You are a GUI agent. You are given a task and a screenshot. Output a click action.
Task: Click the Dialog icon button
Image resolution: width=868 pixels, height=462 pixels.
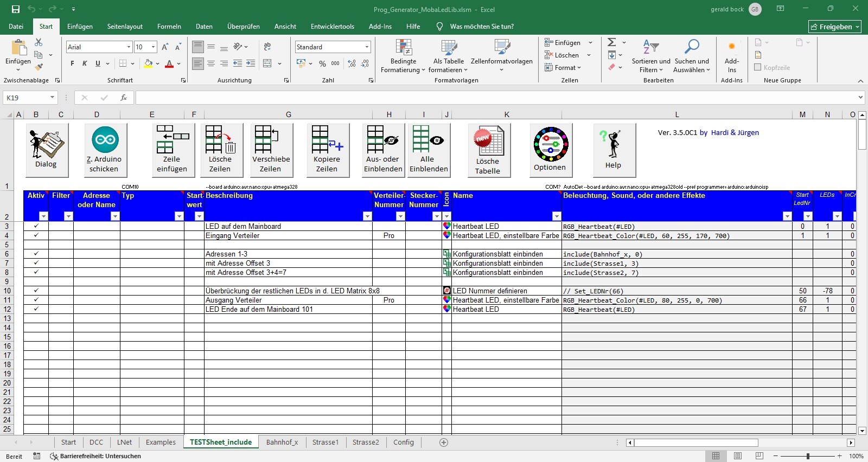pos(47,150)
